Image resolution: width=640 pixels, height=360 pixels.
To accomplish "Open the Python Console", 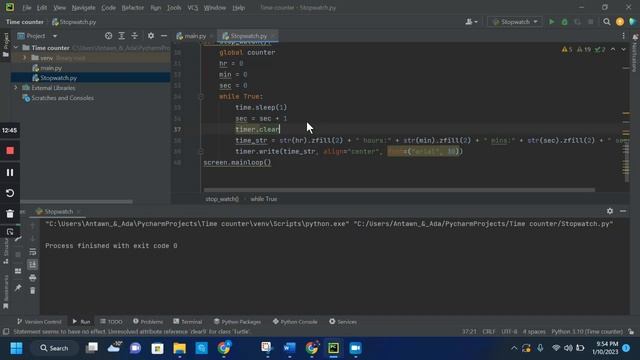I will click(295, 322).
